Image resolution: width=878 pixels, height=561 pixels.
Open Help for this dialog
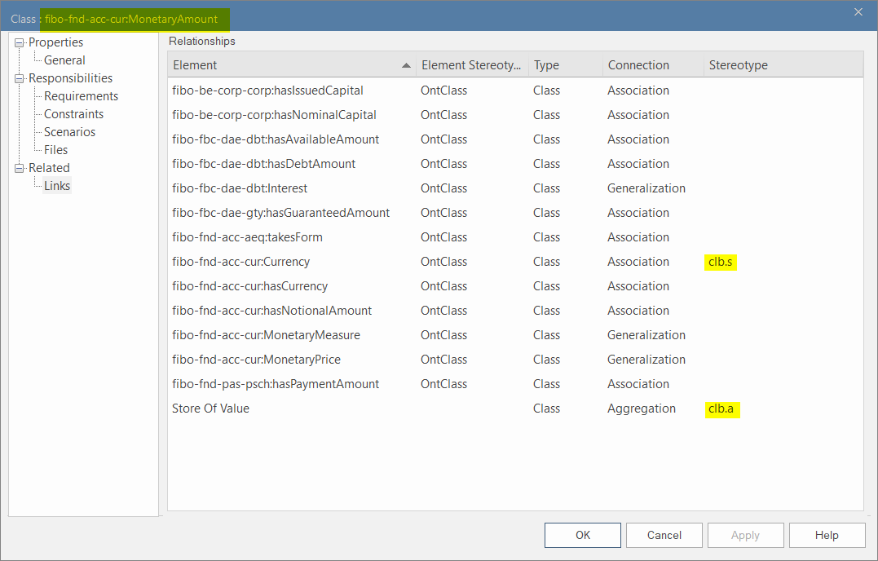pos(826,535)
